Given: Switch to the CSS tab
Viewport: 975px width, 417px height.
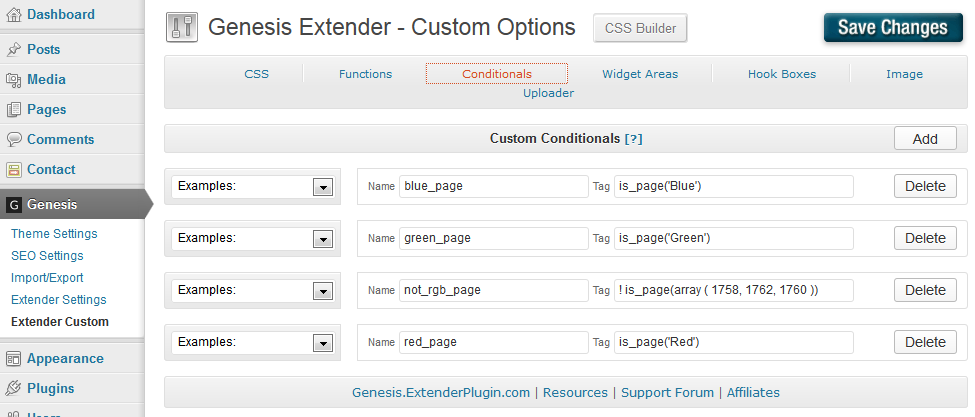Looking at the screenshot, I should [256, 74].
